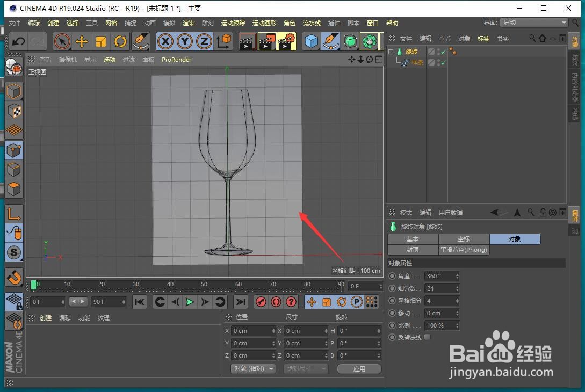Collapse the 旋转 object tree
Viewport: 585px width, 392px height.
coord(391,52)
